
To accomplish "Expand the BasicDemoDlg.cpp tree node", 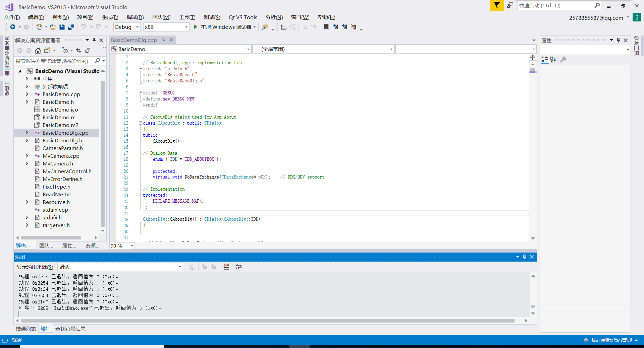I will tap(27, 132).
